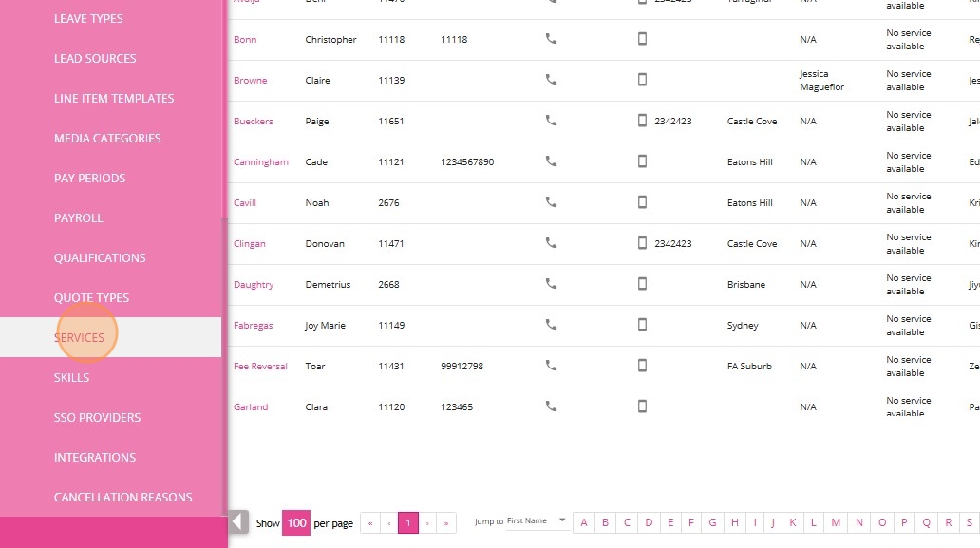Open the Bonn employee record

pos(245,39)
